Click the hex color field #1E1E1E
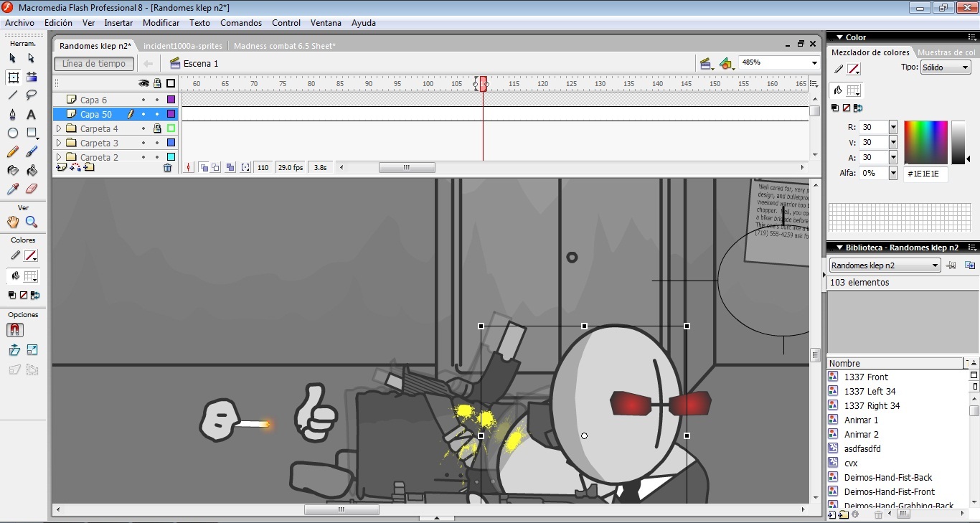This screenshot has width=980, height=523. (x=925, y=174)
